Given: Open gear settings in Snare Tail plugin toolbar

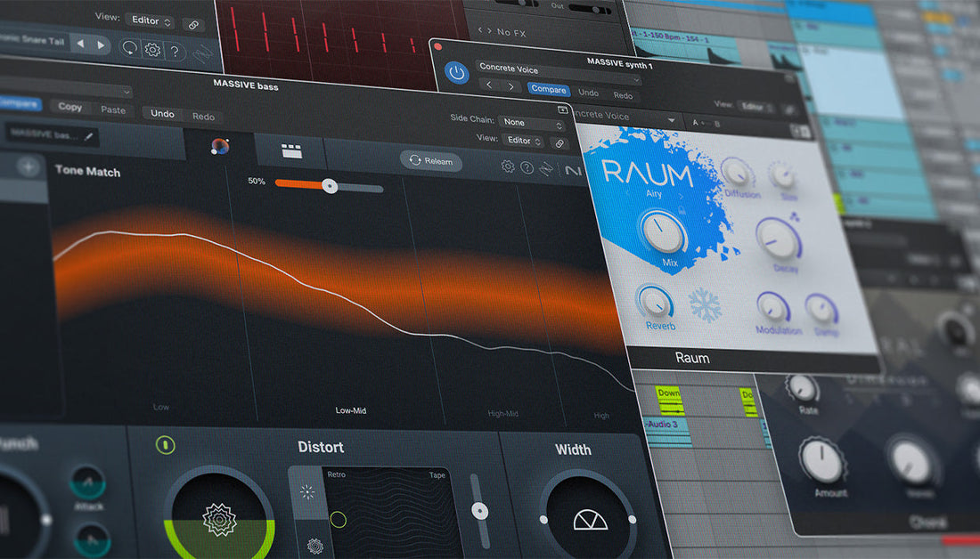Looking at the screenshot, I should 152,49.
